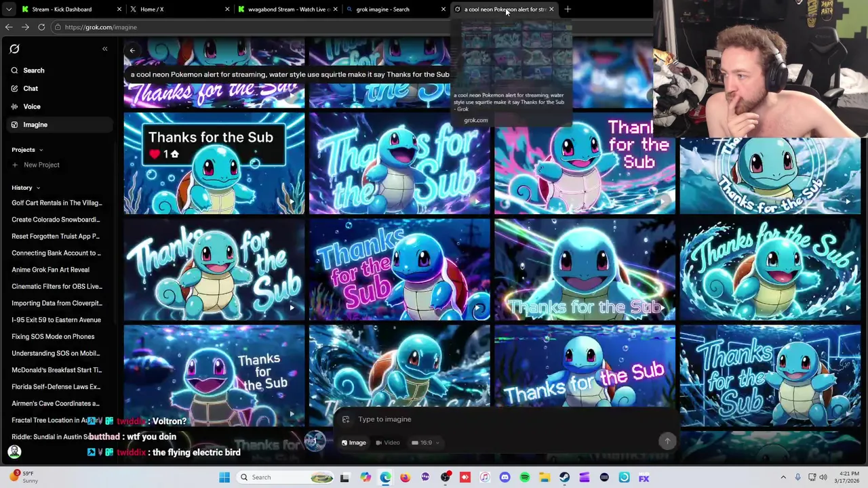Reload the grok.com page

(x=41, y=27)
